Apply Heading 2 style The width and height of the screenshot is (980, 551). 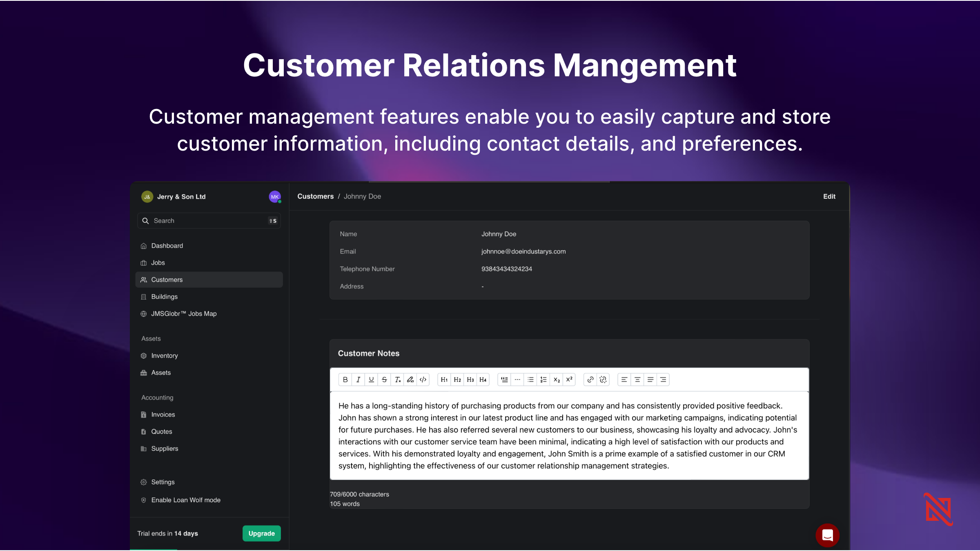point(457,380)
